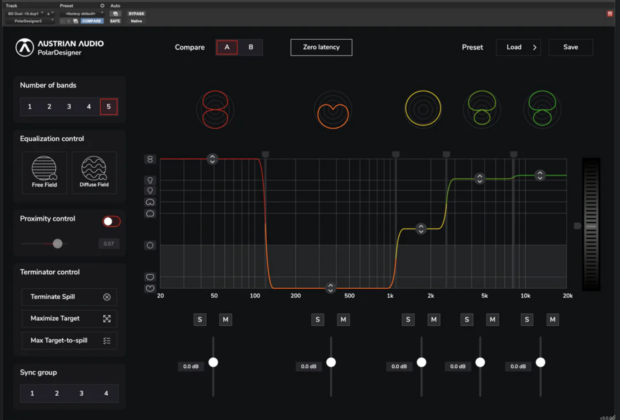This screenshot has height=420, width=620.
Task: Click the Proximity value field 0.57
Action: coord(109,244)
